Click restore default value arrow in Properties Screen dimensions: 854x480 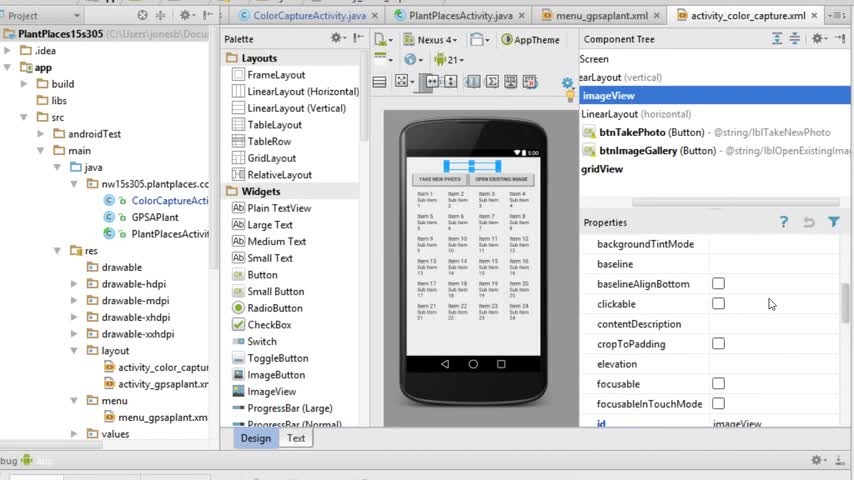coord(809,222)
